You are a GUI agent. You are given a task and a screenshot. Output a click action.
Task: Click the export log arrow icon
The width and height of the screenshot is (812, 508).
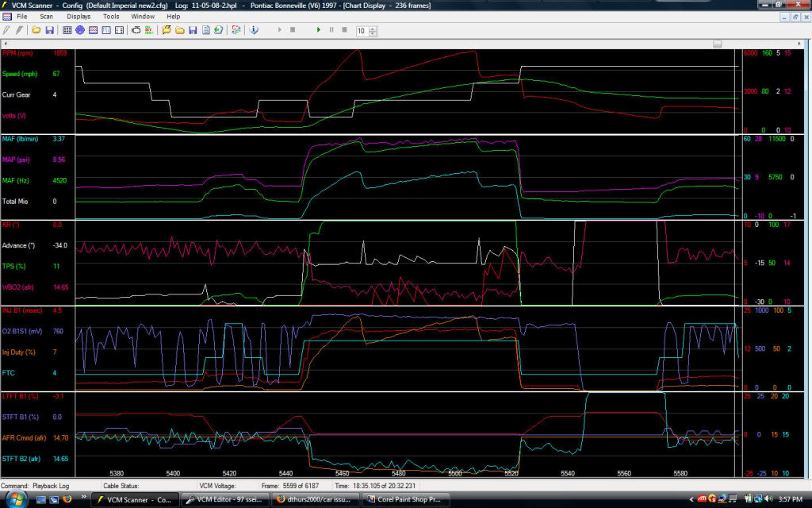point(219,30)
